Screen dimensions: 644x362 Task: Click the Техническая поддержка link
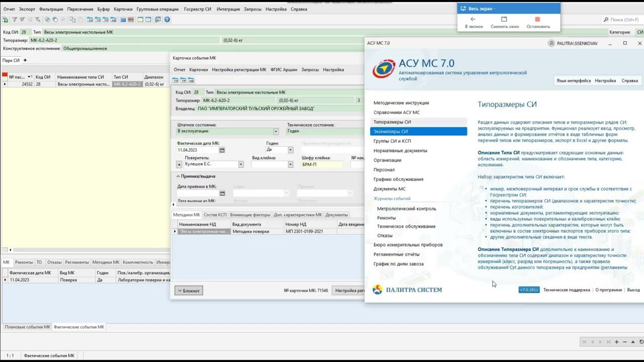(567, 290)
